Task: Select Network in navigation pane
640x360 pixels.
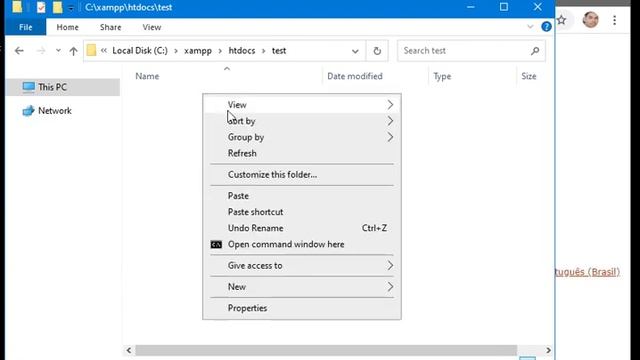Action: pos(63,111)
